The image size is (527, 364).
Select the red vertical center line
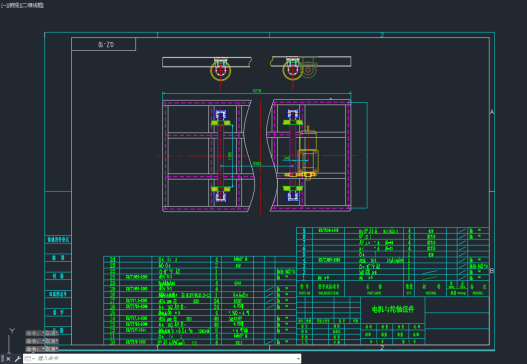[x=260, y=157]
